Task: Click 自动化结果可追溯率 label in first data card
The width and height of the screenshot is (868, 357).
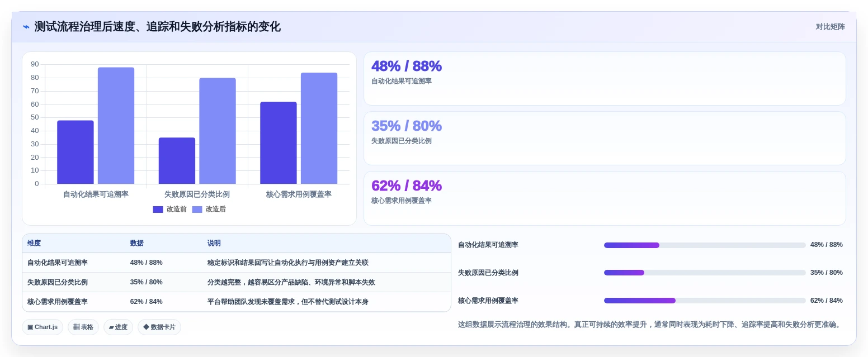Action: click(402, 81)
